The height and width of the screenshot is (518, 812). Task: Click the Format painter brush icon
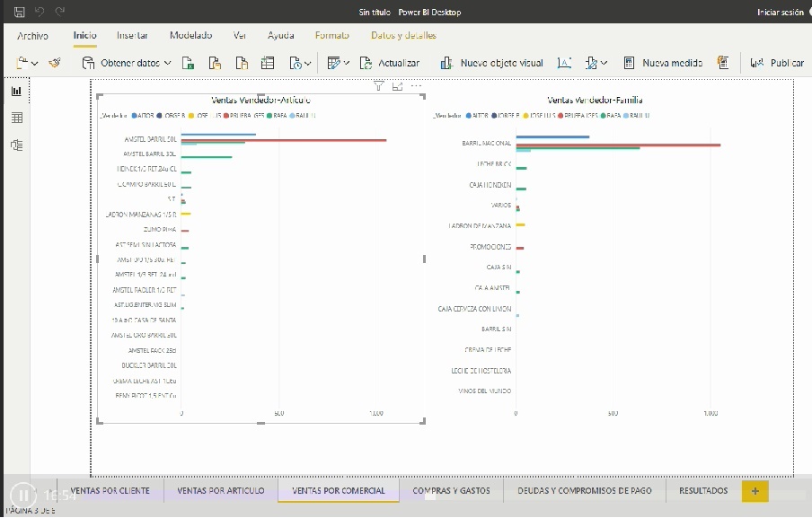[56, 63]
